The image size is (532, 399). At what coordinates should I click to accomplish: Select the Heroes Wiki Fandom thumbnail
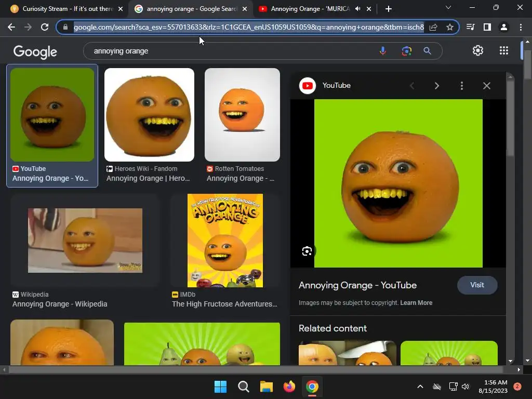(x=149, y=115)
